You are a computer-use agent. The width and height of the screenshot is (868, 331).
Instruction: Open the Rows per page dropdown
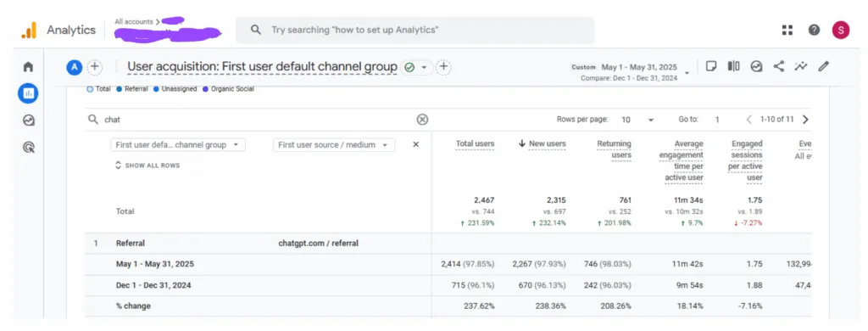pos(637,119)
